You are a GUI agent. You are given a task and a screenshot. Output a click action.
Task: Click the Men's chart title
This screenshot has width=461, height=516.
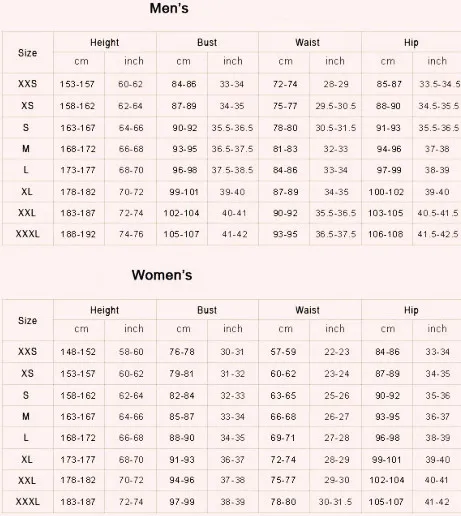click(x=169, y=9)
